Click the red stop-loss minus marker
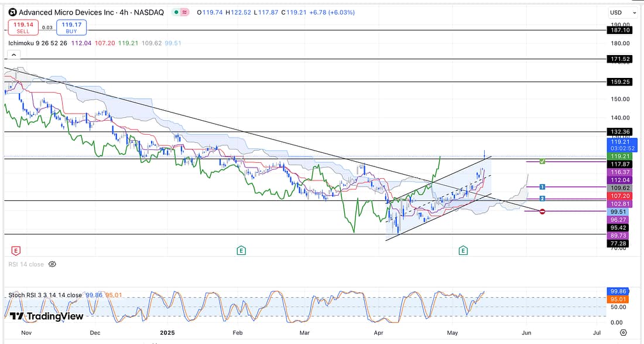 coord(543,211)
